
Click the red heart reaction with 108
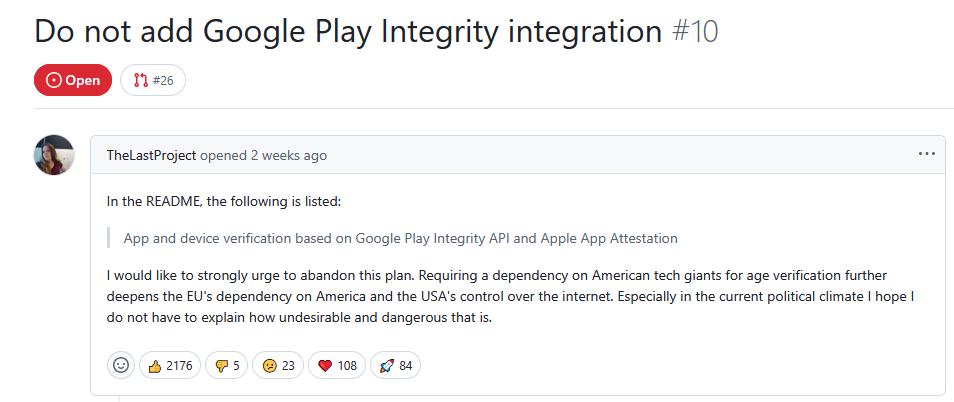click(337, 366)
